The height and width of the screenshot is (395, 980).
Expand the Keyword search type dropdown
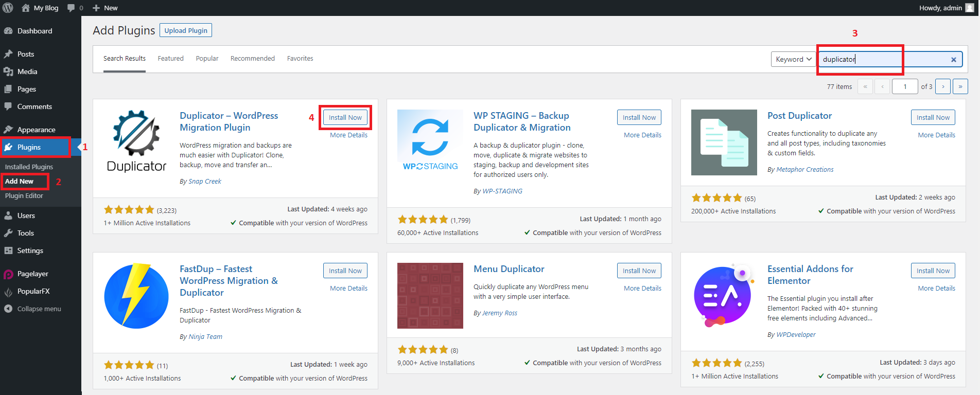click(793, 60)
